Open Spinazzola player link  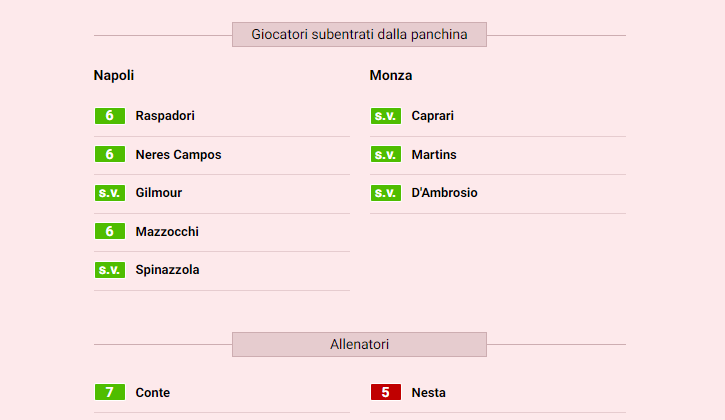[x=167, y=270]
